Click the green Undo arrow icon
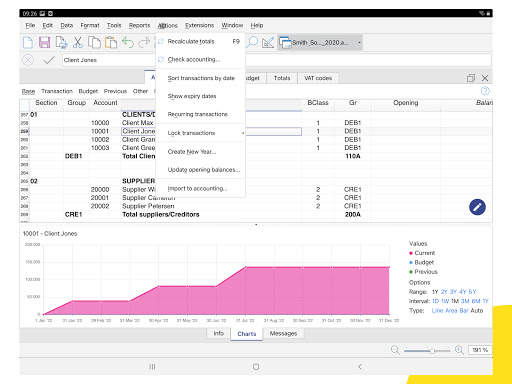Image resolution: width=512 pixels, height=384 pixels. click(x=128, y=43)
